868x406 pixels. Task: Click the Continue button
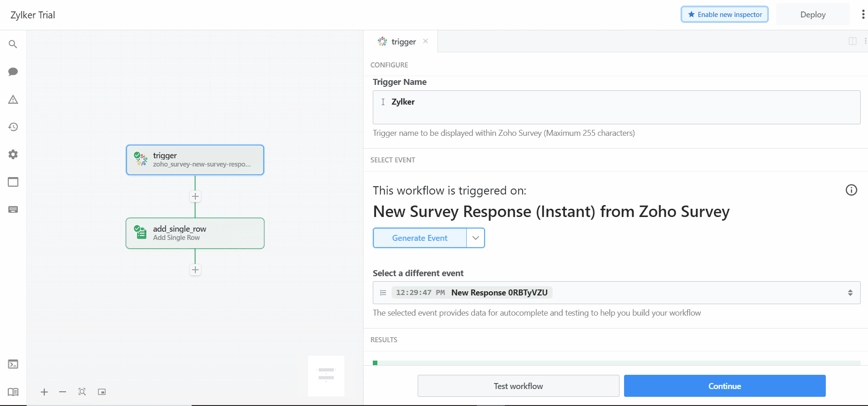(x=724, y=386)
